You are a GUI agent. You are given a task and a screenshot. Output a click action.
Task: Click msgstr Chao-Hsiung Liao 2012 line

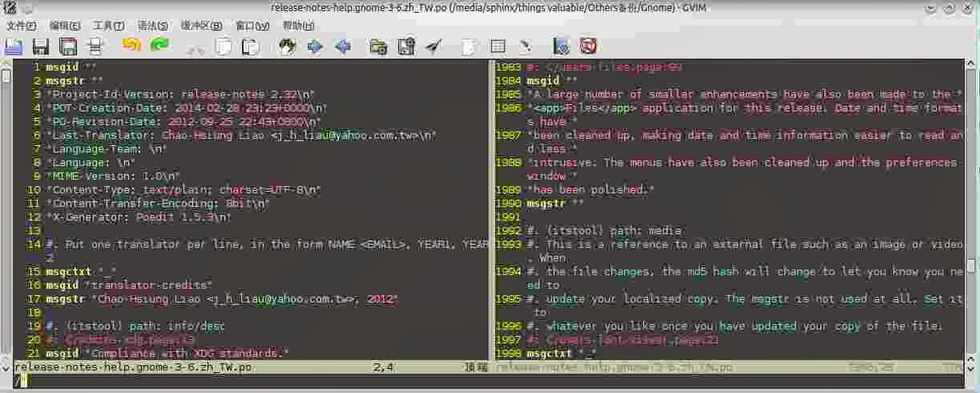coord(221,299)
